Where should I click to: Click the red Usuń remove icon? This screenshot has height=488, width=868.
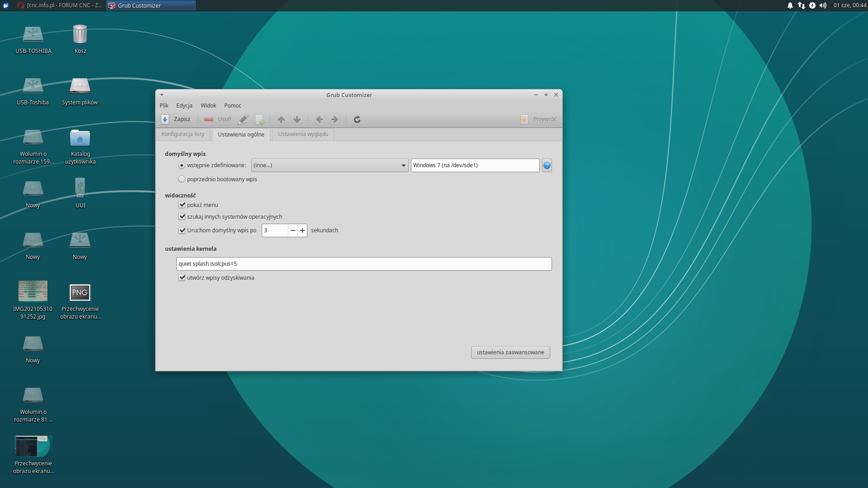[208, 119]
